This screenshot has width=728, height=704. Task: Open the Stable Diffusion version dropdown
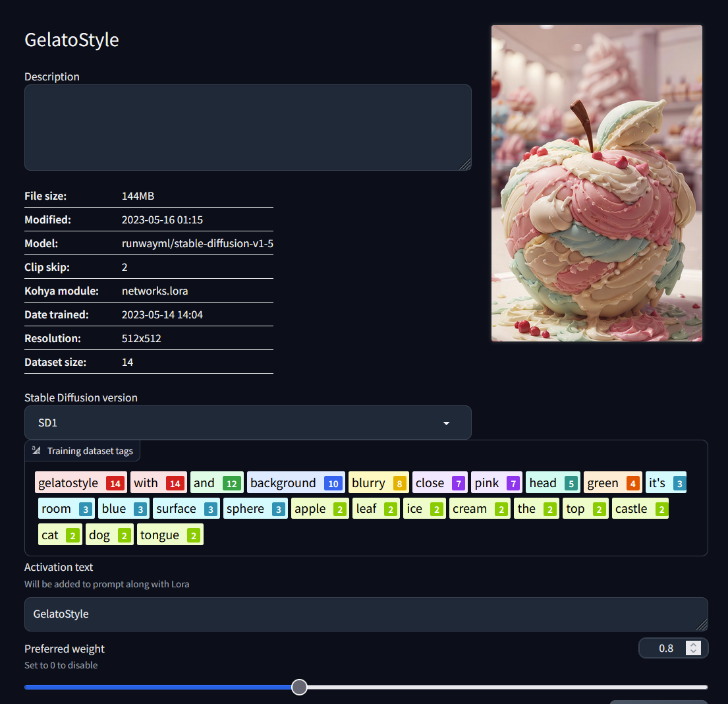point(248,423)
